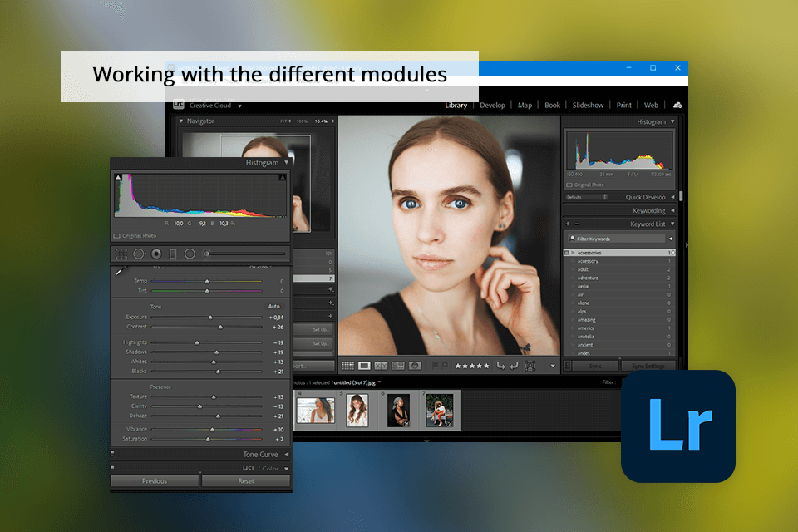Click the search icon in Filter Keywords

tap(572, 239)
